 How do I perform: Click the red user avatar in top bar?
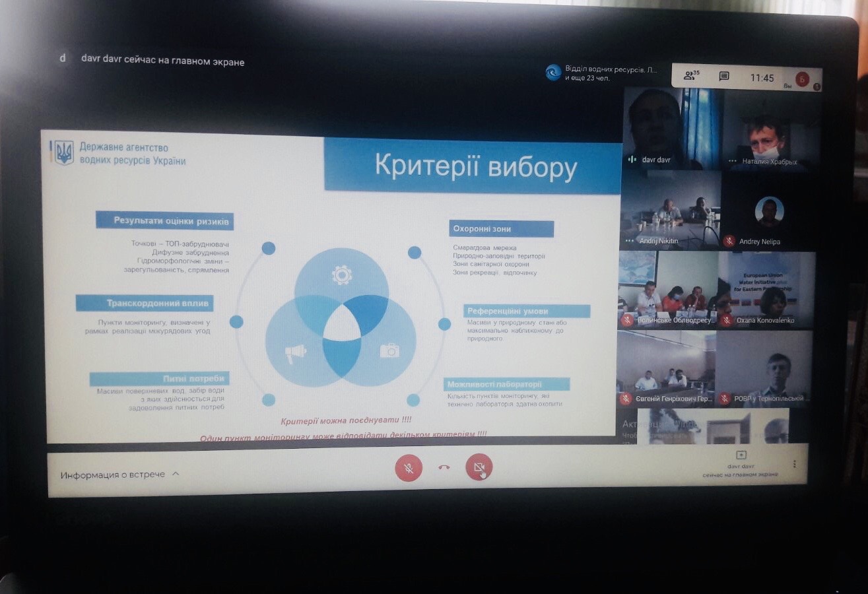click(x=802, y=79)
